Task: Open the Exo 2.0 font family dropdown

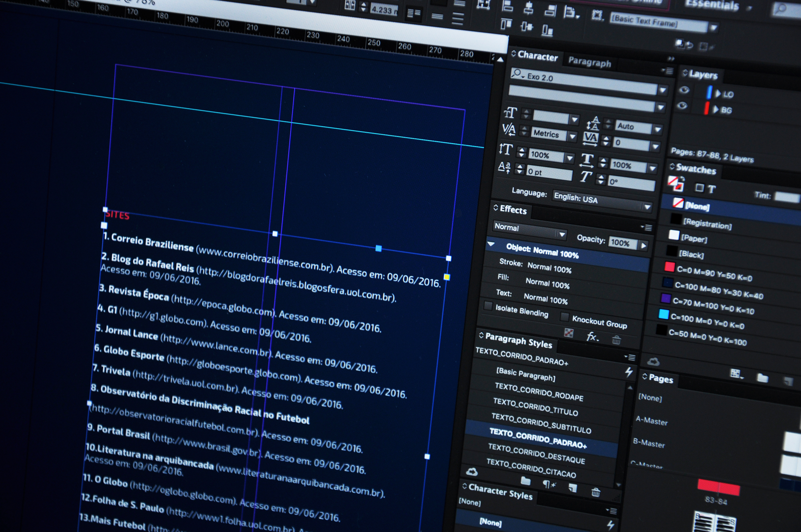Action: click(662, 90)
